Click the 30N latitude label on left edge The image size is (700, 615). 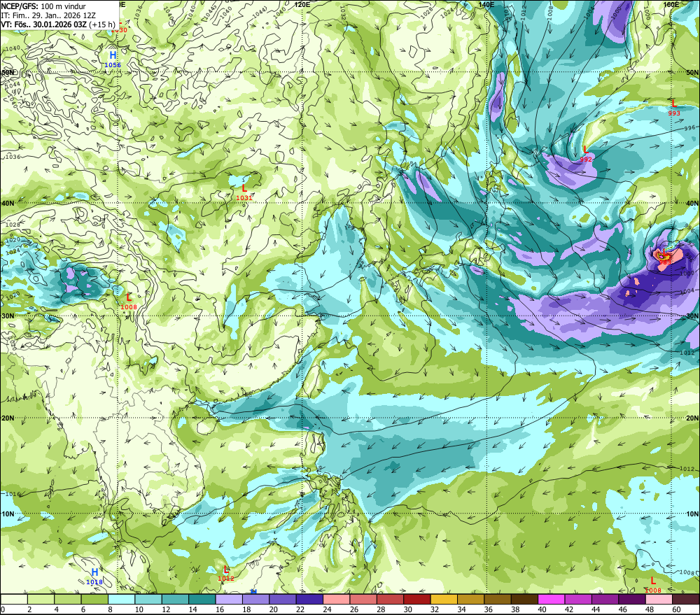coord(8,316)
